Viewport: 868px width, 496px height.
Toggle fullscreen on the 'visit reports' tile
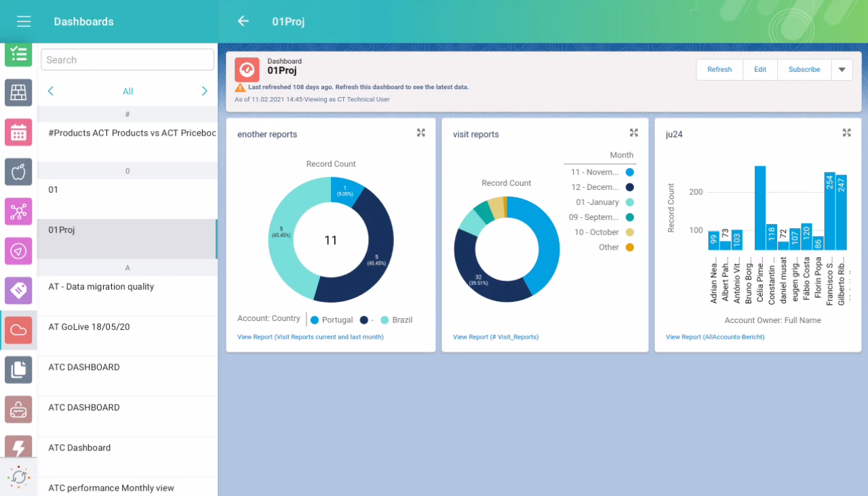point(634,133)
